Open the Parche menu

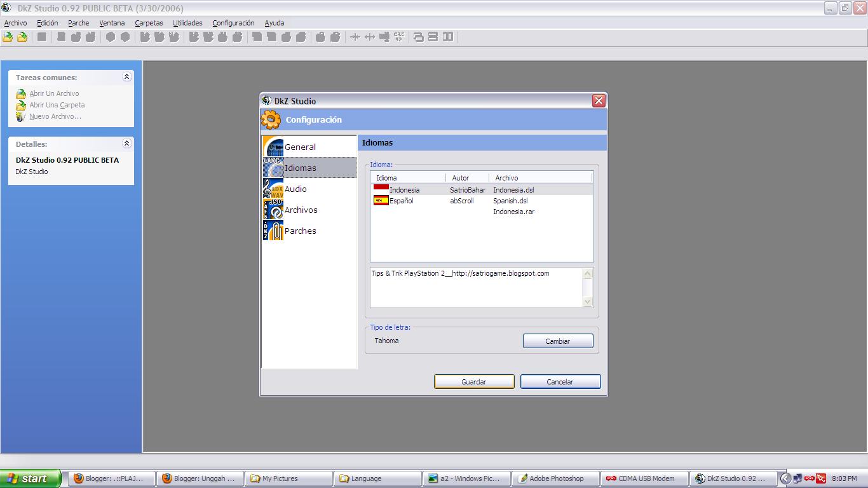click(x=79, y=23)
